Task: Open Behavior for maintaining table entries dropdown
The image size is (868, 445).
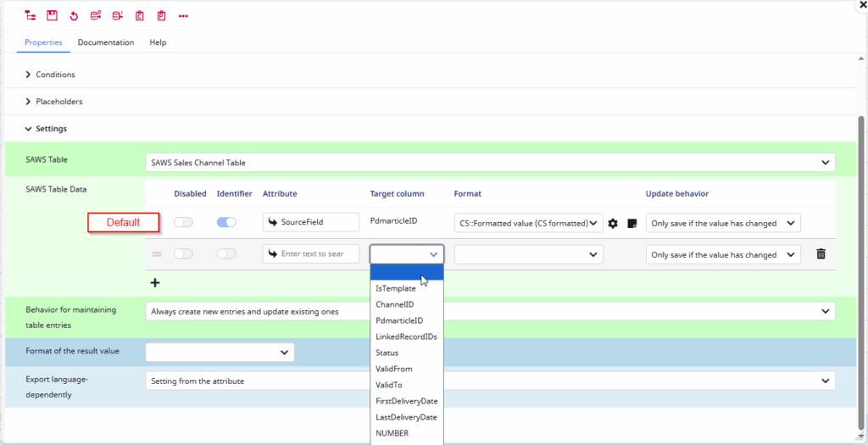Action: click(x=491, y=312)
